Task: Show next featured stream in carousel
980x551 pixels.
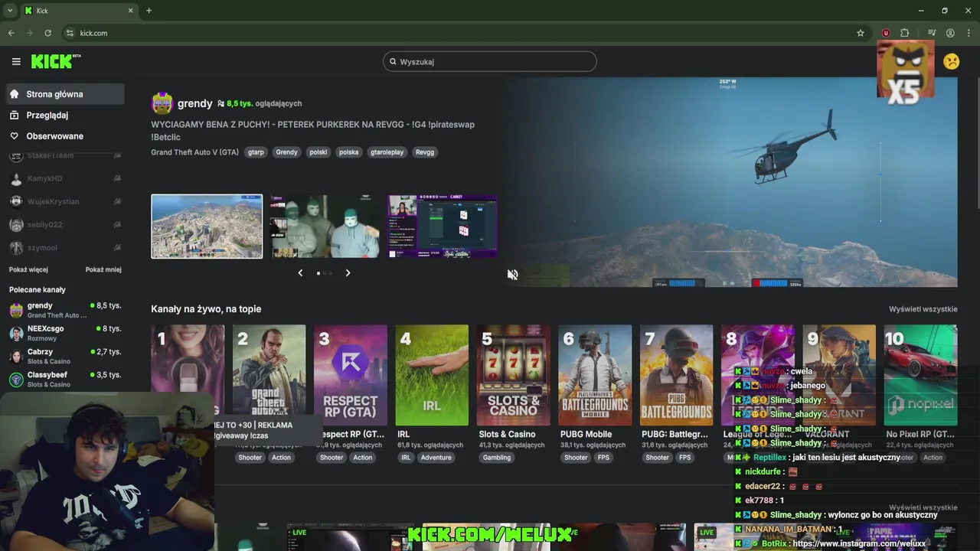Action: click(348, 273)
